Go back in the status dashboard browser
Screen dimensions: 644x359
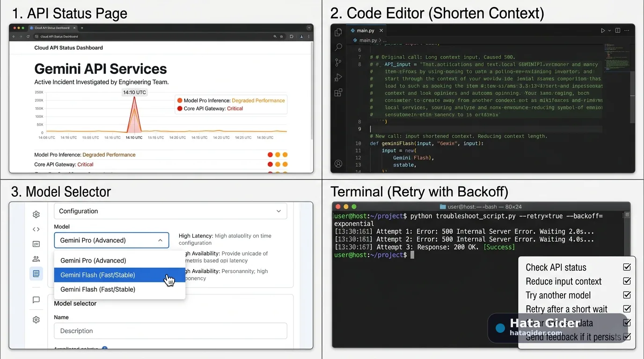(x=14, y=36)
